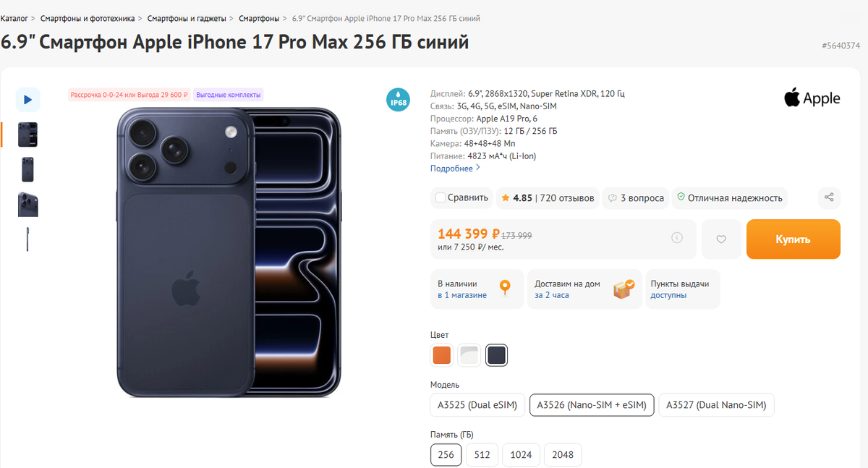Open the Каталог breadcrumb
The height and width of the screenshot is (468, 868).
pyautogui.click(x=14, y=17)
